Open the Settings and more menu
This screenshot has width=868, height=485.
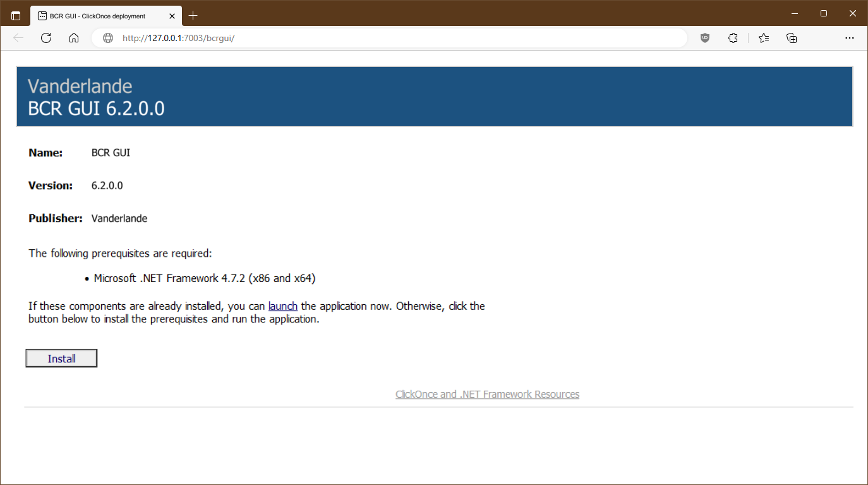click(850, 38)
